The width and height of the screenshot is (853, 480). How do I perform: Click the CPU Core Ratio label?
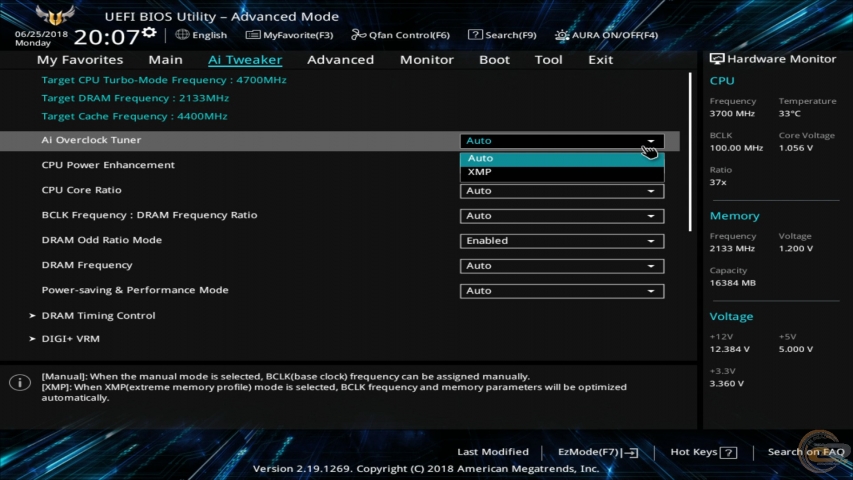[82, 190]
